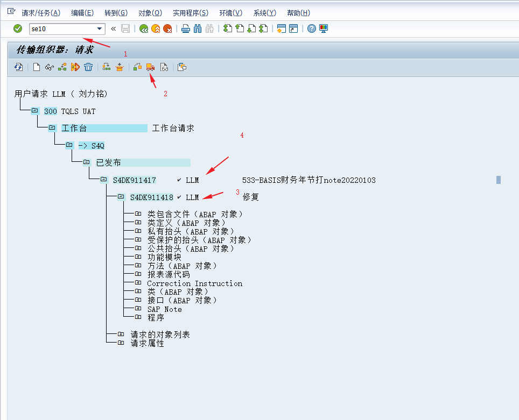Click the red Cancel icon
The height and width of the screenshot is (420, 519).
pyautogui.click(x=168, y=29)
